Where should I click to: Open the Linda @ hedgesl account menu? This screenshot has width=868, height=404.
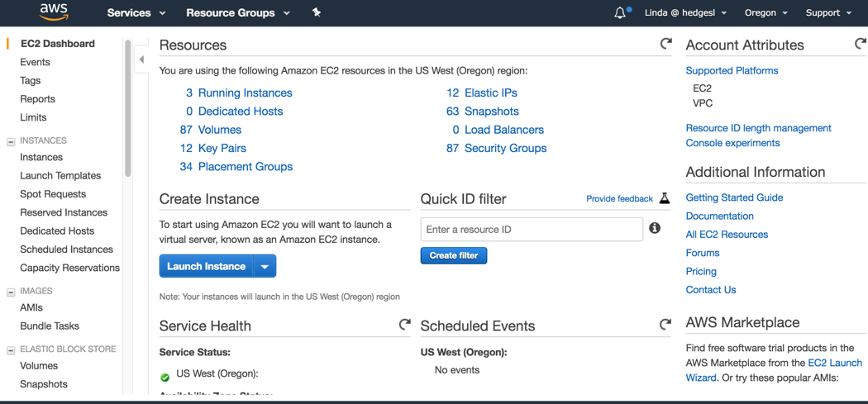[x=685, y=12]
